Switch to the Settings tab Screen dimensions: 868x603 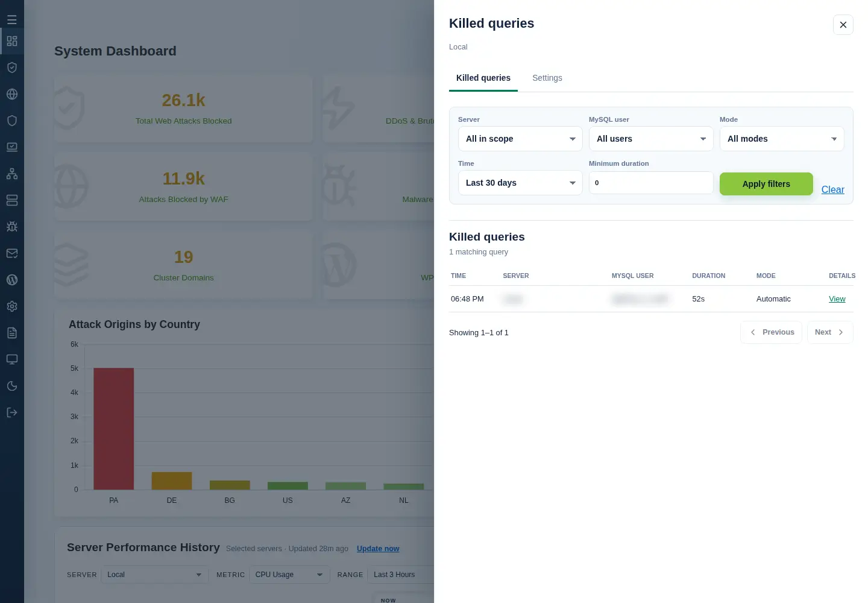tap(547, 78)
